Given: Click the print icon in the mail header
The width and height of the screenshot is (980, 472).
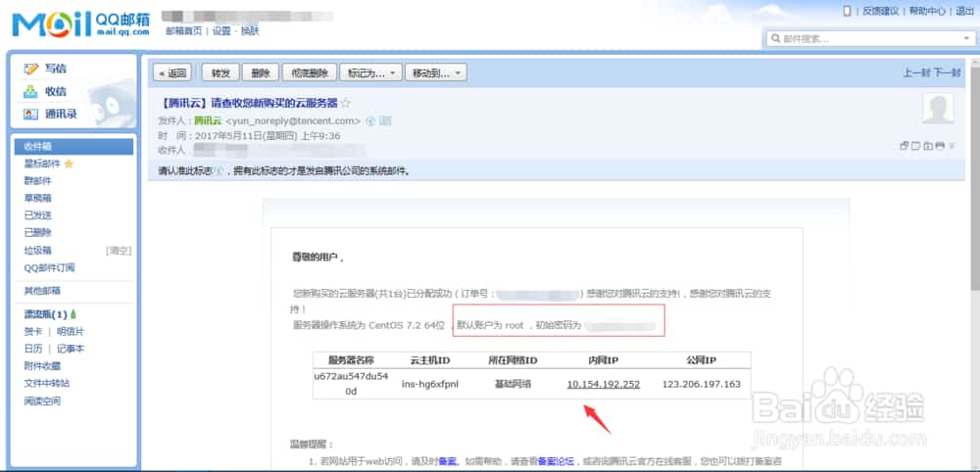Looking at the screenshot, I should [x=940, y=146].
